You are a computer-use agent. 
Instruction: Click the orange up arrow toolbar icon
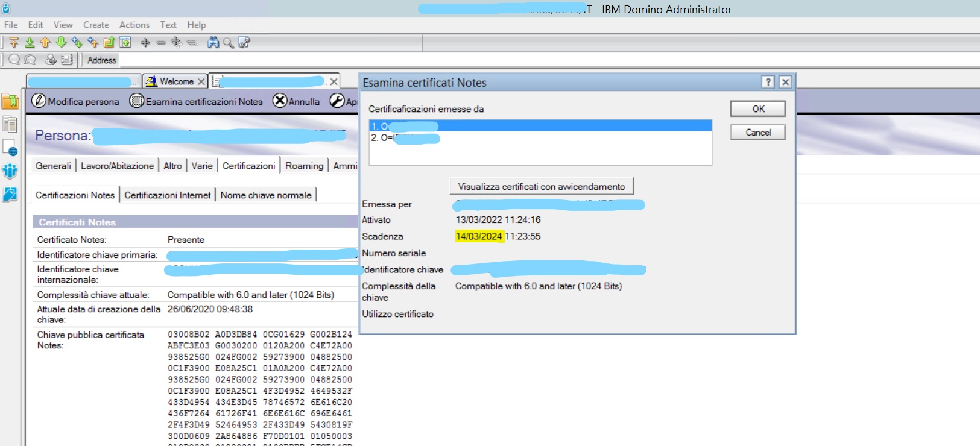coord(45,42)
